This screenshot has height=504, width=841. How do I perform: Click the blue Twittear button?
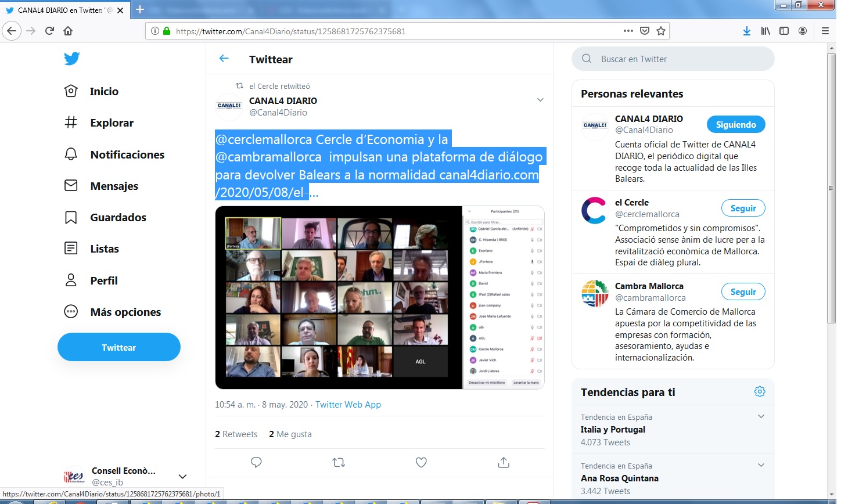[x=119, y=347]
